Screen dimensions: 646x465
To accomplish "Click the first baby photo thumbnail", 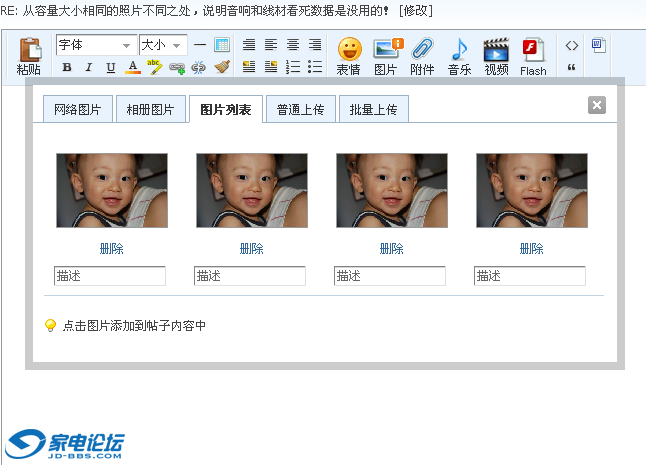I will click(x=112, y=190).
